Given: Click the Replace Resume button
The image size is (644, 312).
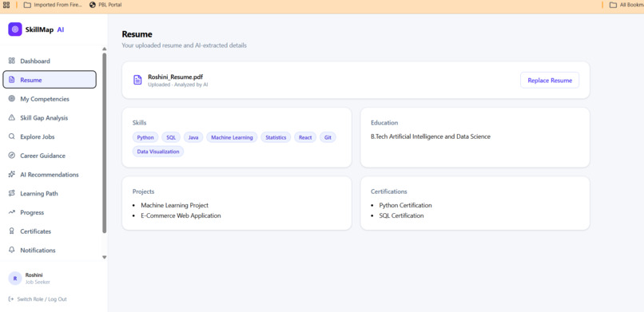Looking at the screenshot, I should click(x=550, y=81).
